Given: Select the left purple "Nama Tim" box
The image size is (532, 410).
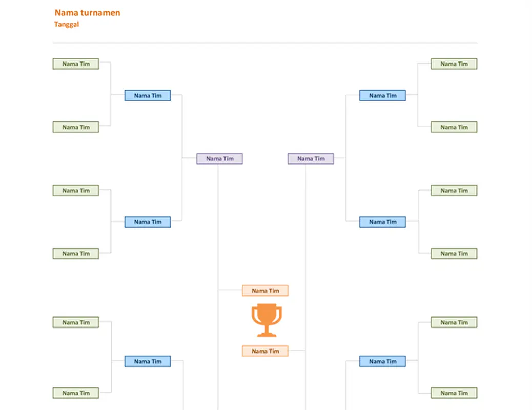Looking at the screenshot, I should pyautogui.click(x=219, y=159).
